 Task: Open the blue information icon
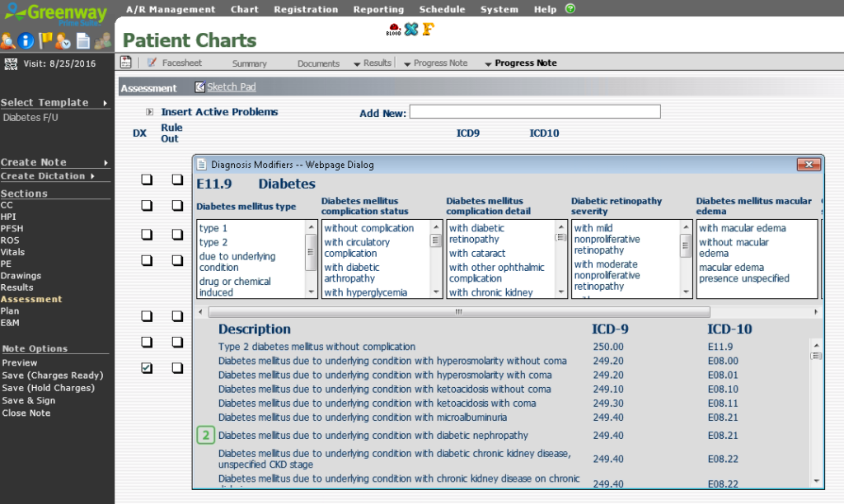(x=26, y=40)
